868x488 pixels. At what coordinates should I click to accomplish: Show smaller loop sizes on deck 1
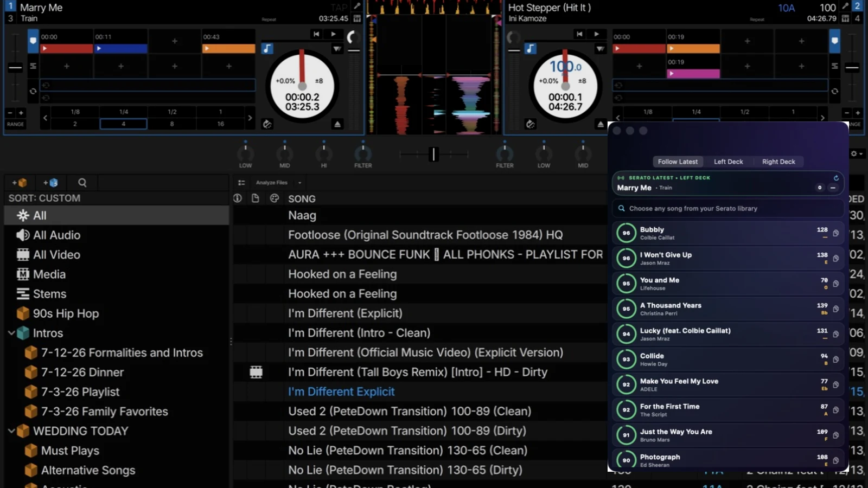pos(45,118)
